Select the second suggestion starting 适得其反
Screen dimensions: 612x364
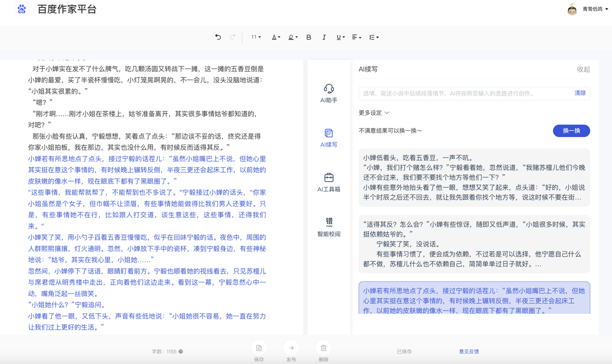point(474,244)
